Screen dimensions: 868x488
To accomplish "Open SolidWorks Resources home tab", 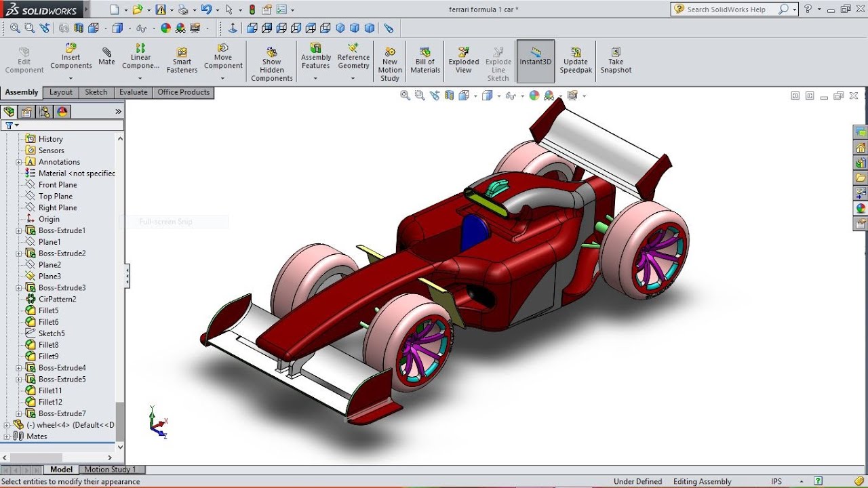I will point(861,148).
